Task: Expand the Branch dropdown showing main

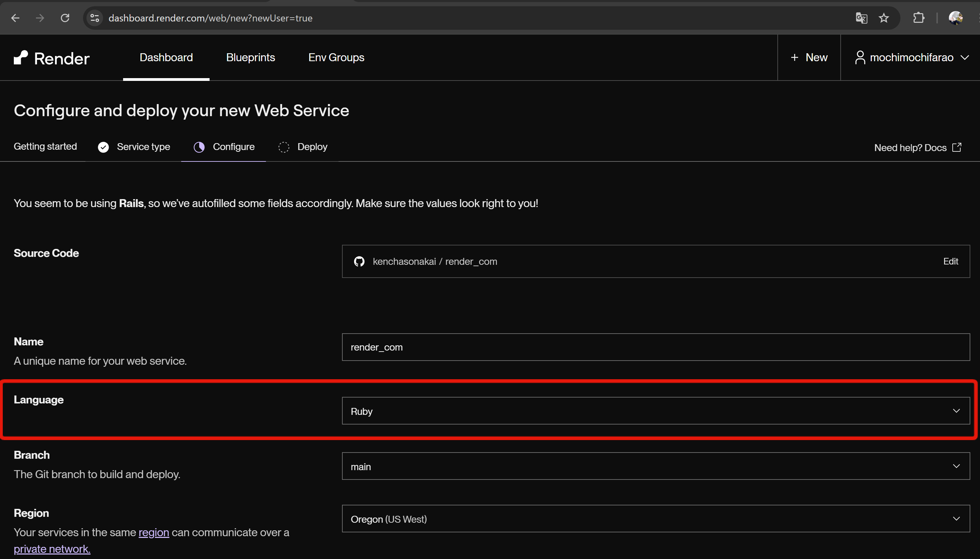Action: coord(656,466)
